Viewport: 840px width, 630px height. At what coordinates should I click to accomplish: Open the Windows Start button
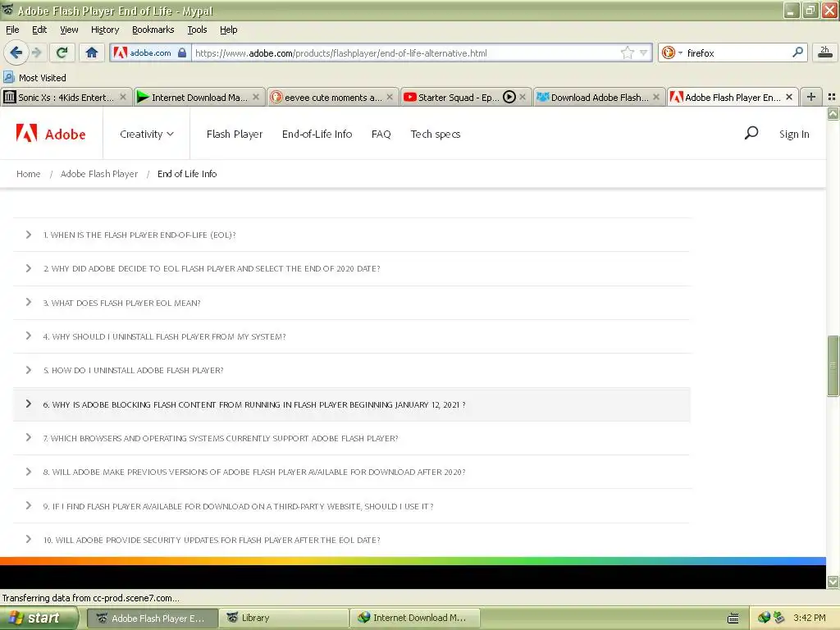[x=39, y=618]
